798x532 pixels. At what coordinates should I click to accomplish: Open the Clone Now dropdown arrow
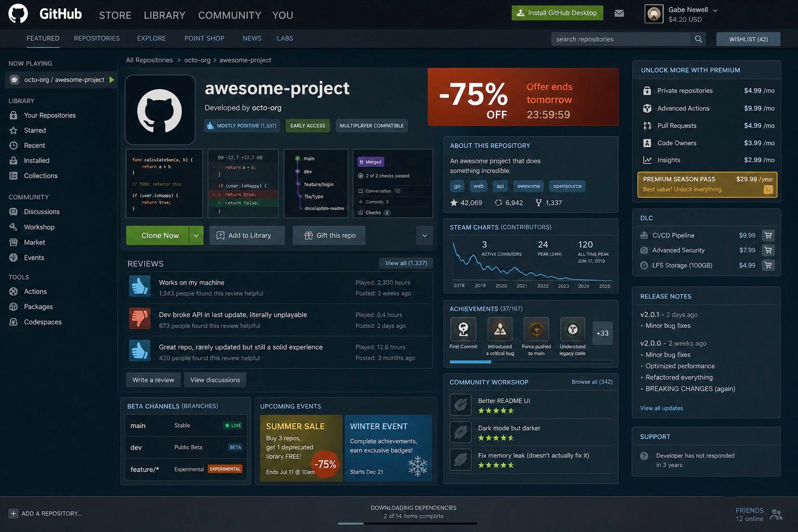point(196,235)
